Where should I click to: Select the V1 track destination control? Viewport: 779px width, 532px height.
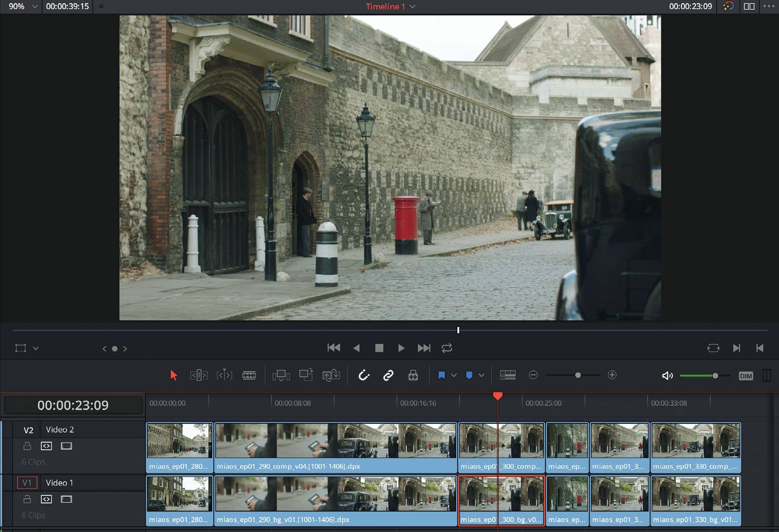[27, 483]
